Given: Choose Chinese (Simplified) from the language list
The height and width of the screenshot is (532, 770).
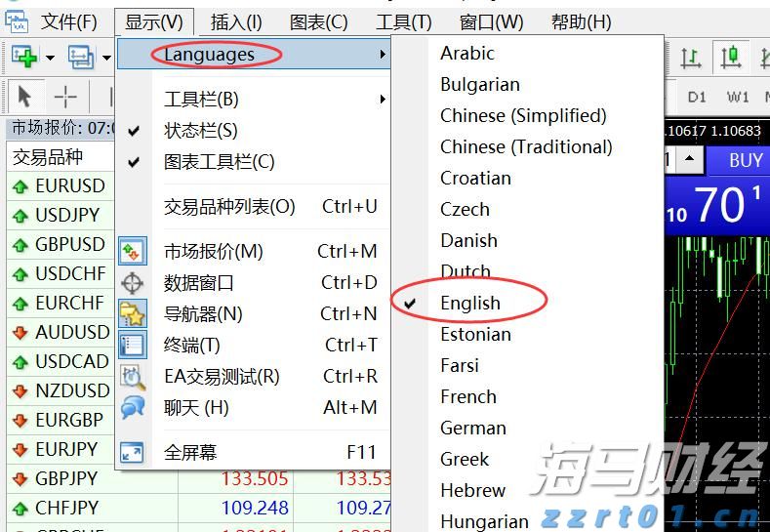Looking at the screenshot, I should (523, 116).
